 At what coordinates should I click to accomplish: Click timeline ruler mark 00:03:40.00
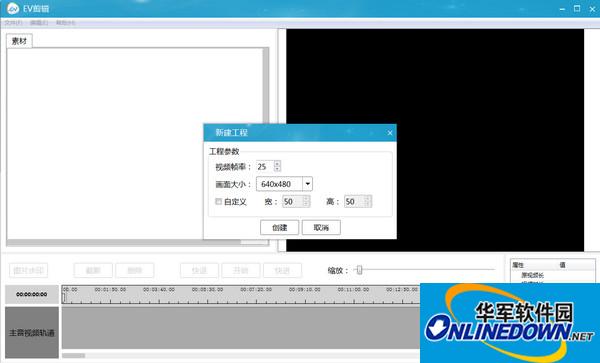159,290
